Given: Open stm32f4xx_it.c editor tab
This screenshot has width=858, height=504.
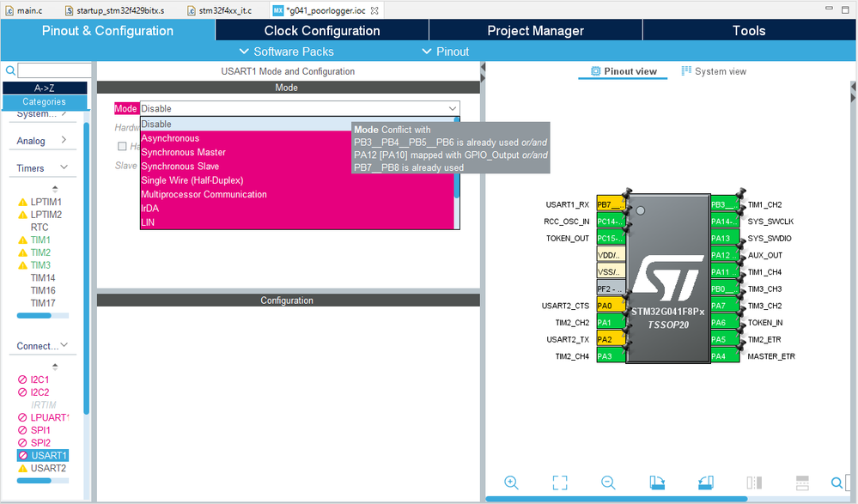Looking at the screenshot, I should coord(220,10).
